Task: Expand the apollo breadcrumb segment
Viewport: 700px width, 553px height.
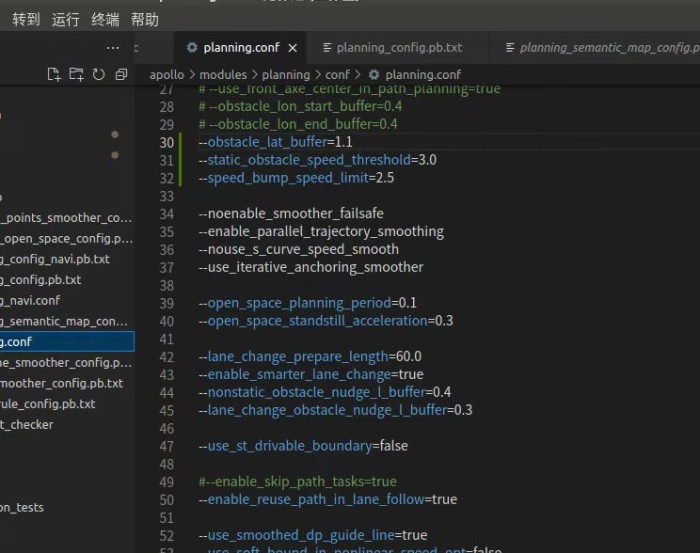Action: point(166,74)
